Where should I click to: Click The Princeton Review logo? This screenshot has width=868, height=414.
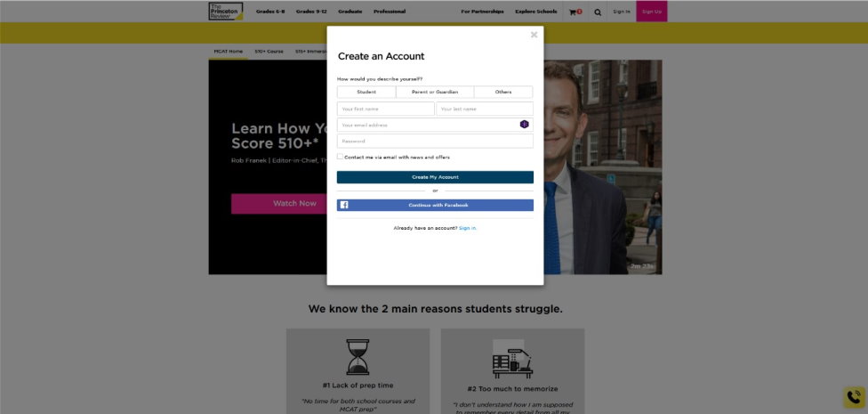pos(226,11)
